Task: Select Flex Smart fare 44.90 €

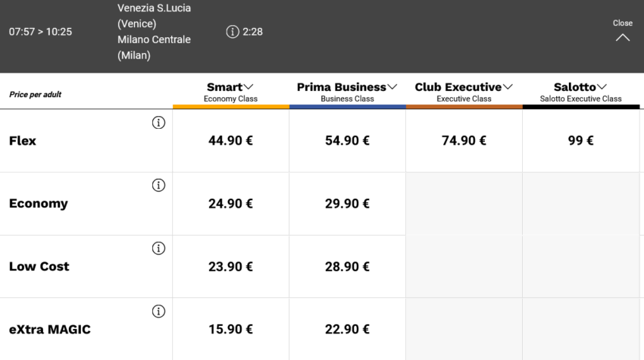Action: [230, 141]
